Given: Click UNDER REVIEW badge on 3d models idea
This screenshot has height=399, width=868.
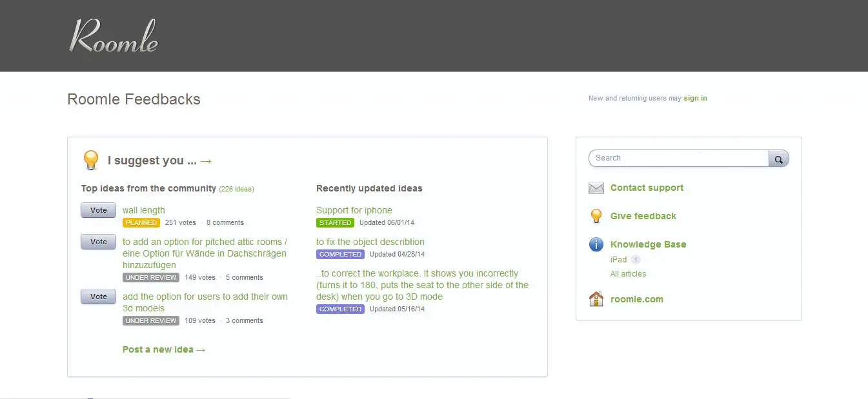Looking at the screenshot, I should pyautogui.click(x=151, y=320).
